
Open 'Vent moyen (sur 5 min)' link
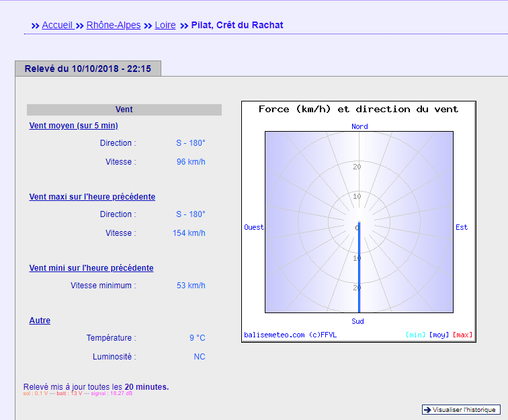tap(73, 126)
